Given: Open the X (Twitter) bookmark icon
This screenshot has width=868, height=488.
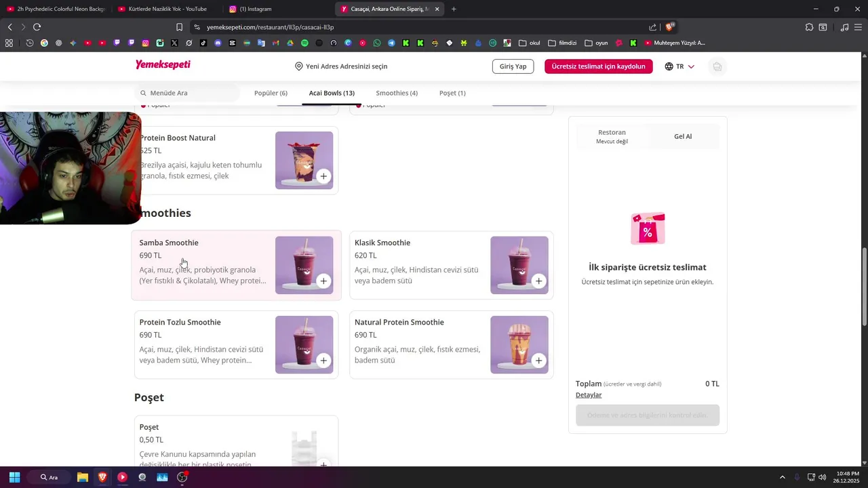Looking at the screenshot, I should pyautogui.click(x=174, y=43).
